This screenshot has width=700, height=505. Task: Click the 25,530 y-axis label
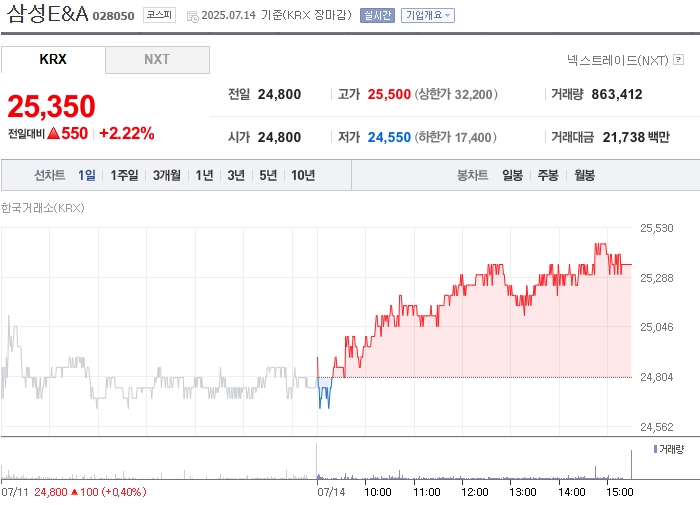point(656,228)
